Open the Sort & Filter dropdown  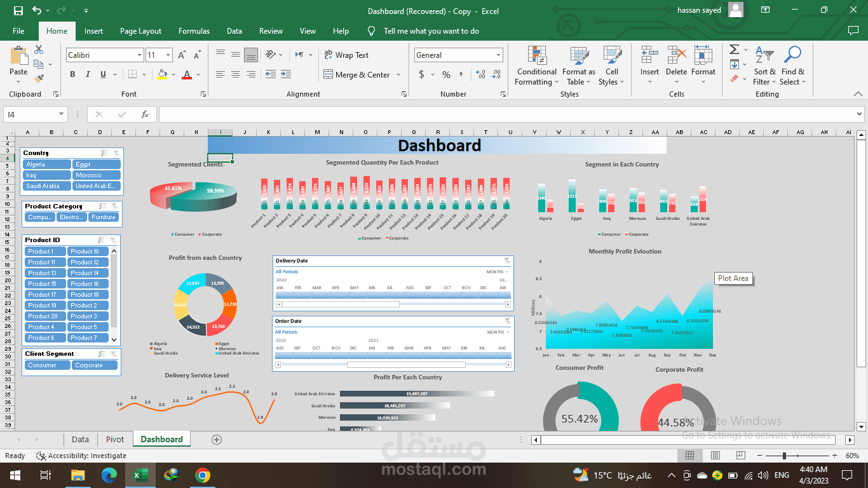click(764, 65)
